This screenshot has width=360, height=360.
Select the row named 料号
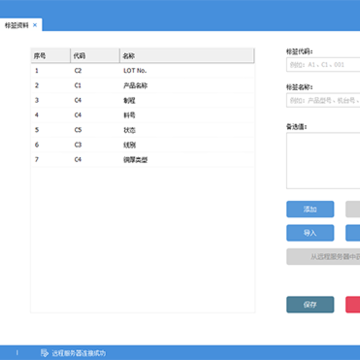(143, 115)
